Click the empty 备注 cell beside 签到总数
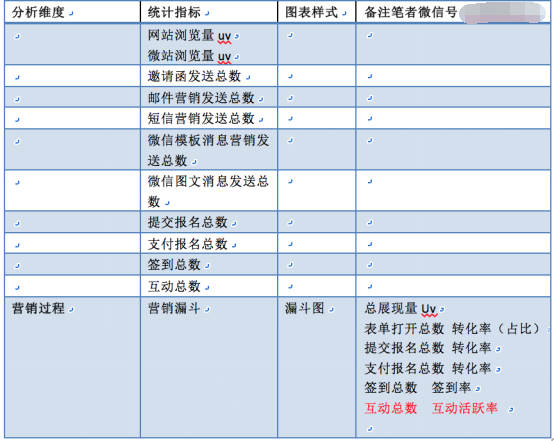554x441 pixels. tap(453, 265)
